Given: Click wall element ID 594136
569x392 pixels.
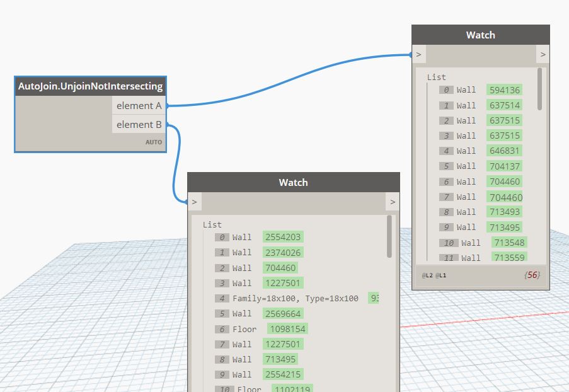Looking at the screenshot, I should 504,90.
